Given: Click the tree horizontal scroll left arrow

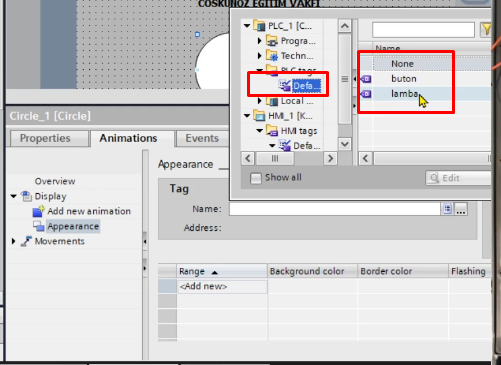Looking at the screenshot, I should point(248,158).
